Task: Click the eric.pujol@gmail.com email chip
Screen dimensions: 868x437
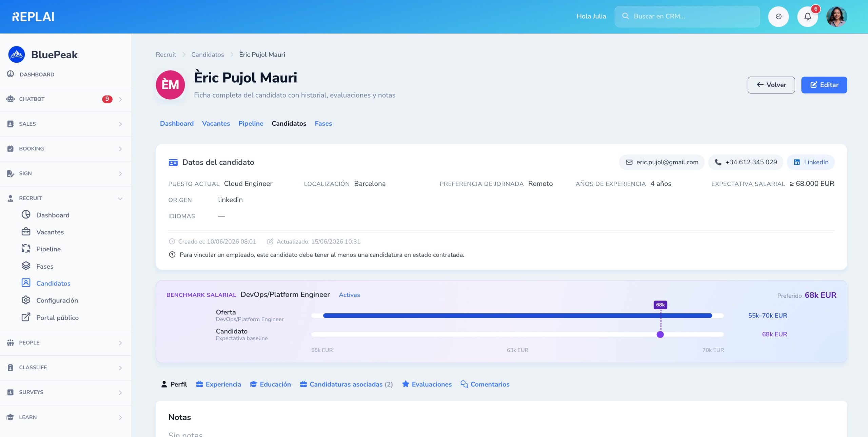Action: [x=662, y=162]
